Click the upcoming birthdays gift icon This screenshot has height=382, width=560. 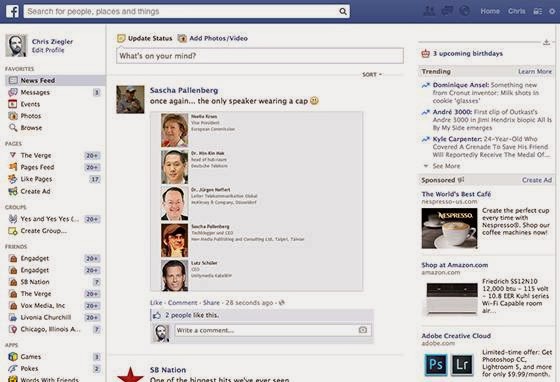point(425,54)
